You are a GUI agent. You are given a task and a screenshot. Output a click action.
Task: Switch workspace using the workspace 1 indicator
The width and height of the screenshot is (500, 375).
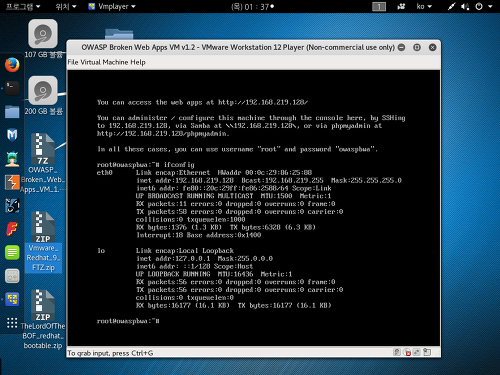[379, 7]
